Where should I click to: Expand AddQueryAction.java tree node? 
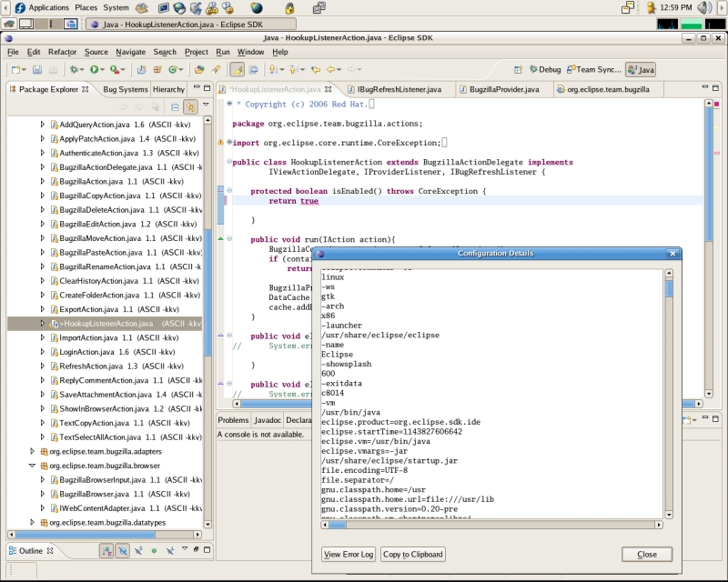click(42, 125)
